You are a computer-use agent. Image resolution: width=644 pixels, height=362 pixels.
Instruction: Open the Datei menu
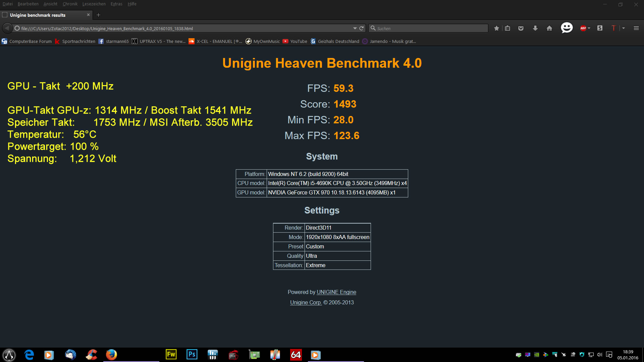8,4
